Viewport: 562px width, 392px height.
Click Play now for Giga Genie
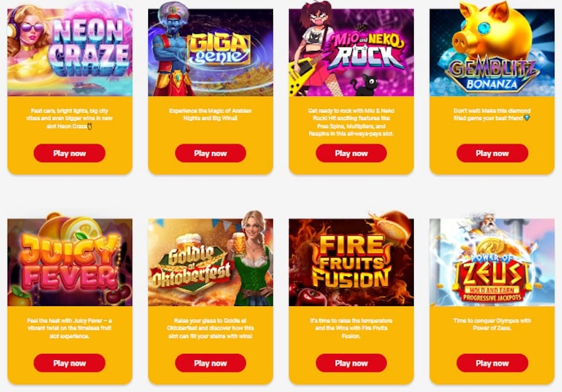click(x=210, y=153)
